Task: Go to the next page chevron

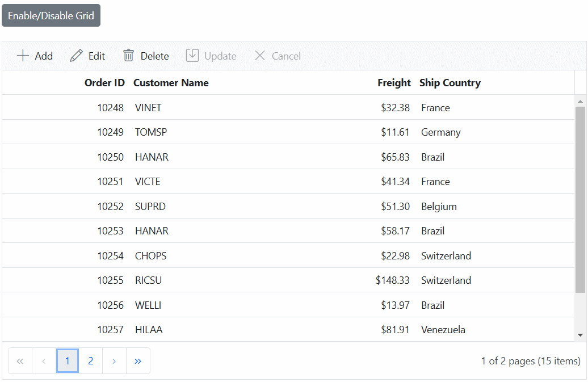Action: click(114, 361)
